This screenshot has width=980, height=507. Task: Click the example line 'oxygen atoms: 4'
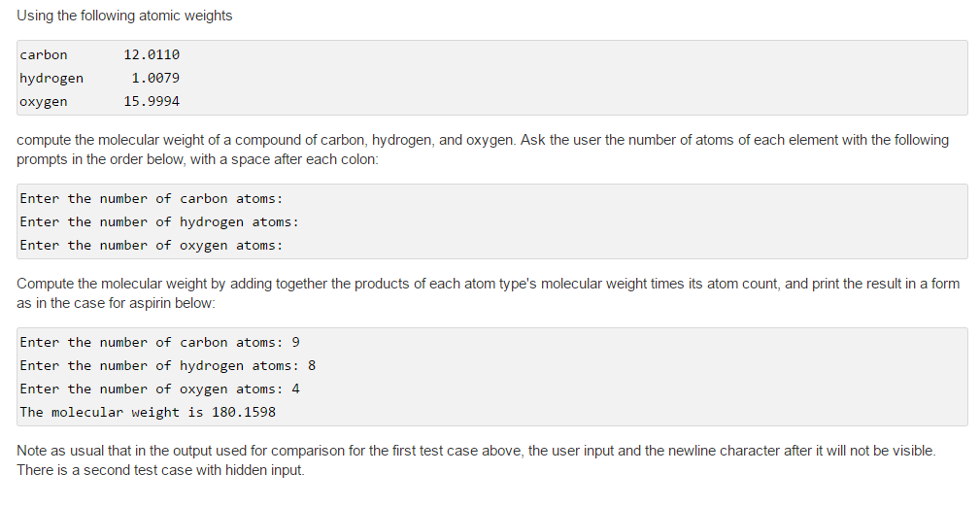(159, 389)
